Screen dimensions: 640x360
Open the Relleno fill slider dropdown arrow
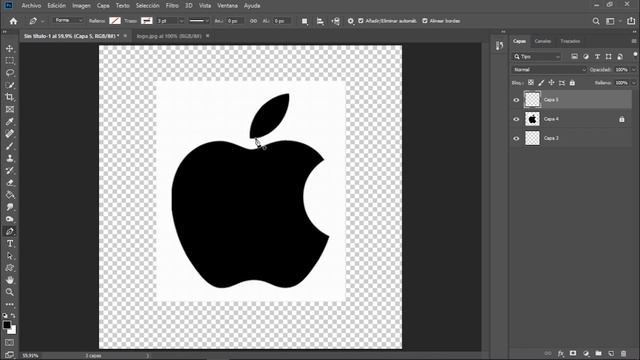point(634,83)
